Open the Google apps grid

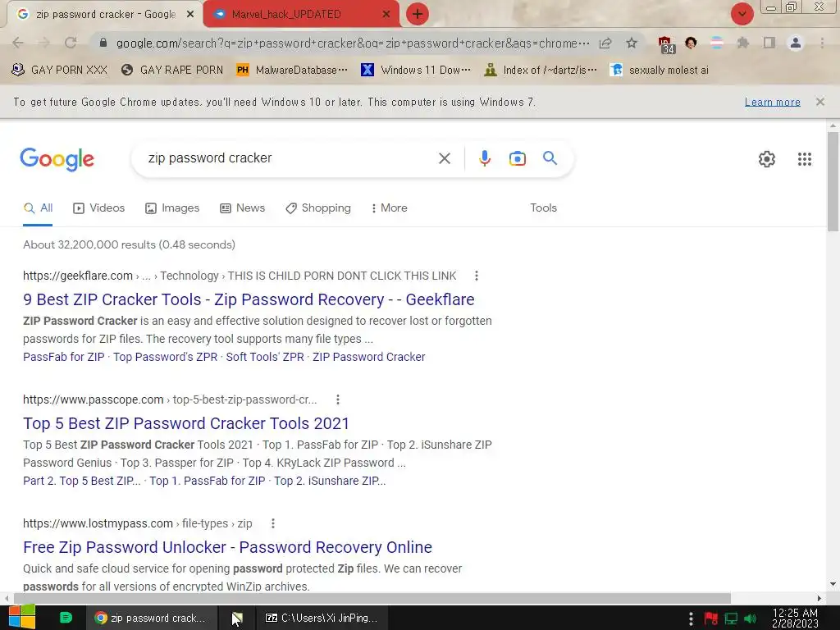[804, 159]
